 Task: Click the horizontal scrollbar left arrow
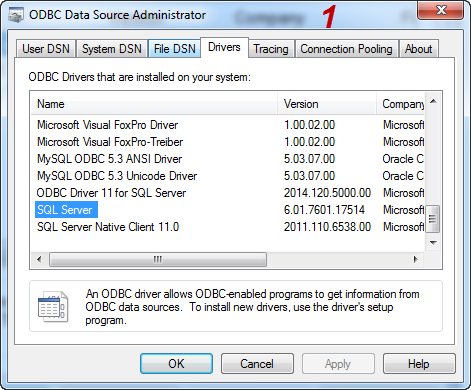(x=39, y=259)
